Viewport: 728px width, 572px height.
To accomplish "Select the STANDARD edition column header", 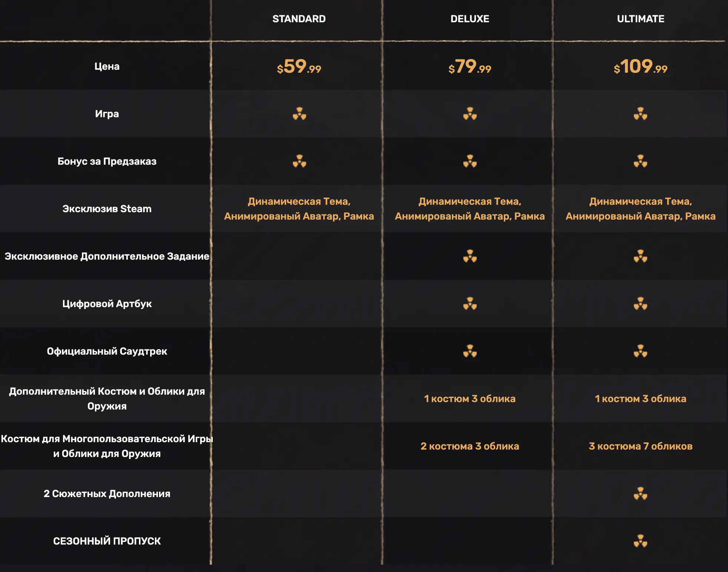I will click(x=299, y=19).
